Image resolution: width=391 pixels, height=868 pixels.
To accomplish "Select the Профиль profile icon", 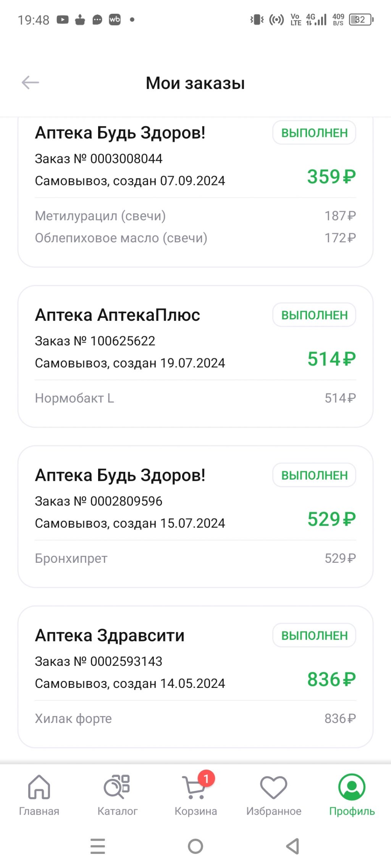I will 352,787.
